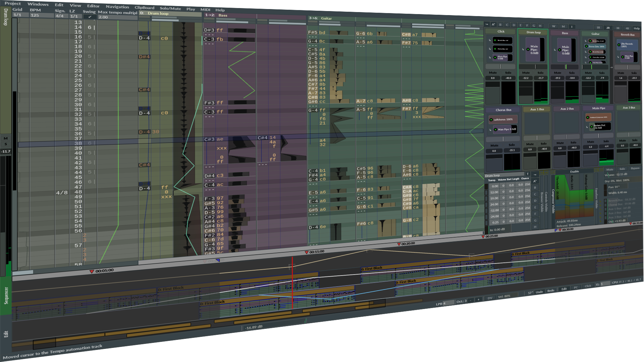Click the mixer wave (~) icon
The width and height of the screenshot is (644, 362).
pyautogui.click(x=487, y=24)
